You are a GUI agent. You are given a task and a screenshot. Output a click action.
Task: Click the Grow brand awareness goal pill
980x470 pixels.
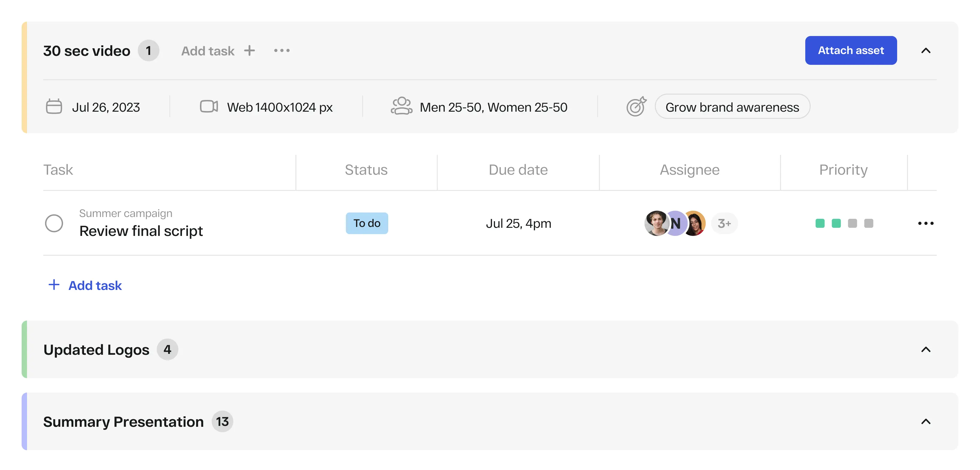732,107
